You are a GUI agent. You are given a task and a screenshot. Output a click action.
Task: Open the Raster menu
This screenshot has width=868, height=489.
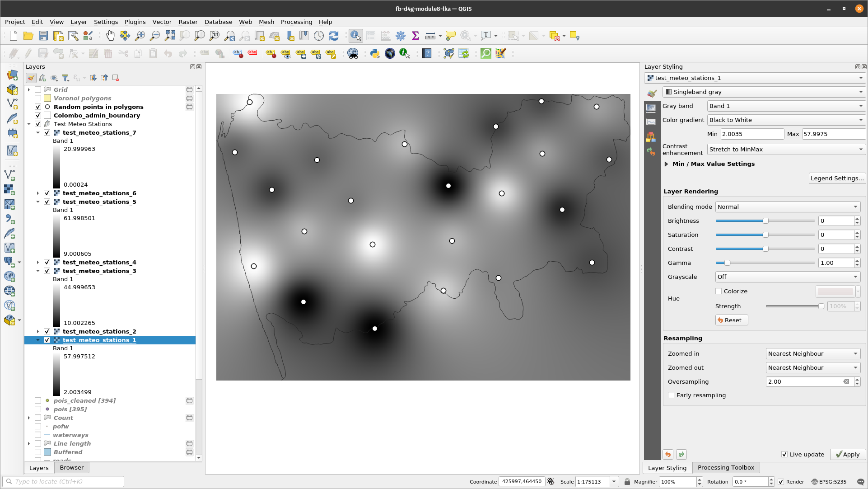(188, 22)
